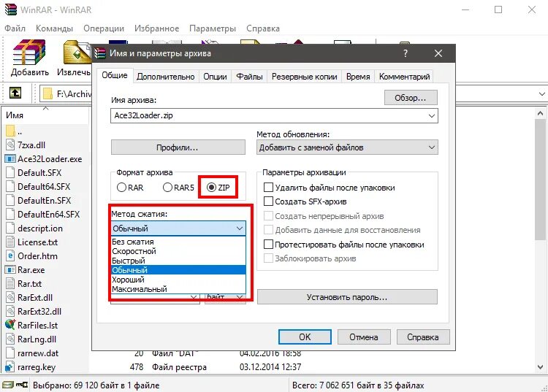Click 'Установить пароль...' button
This screenshot has height=392, width=548.
coord(347,297)
